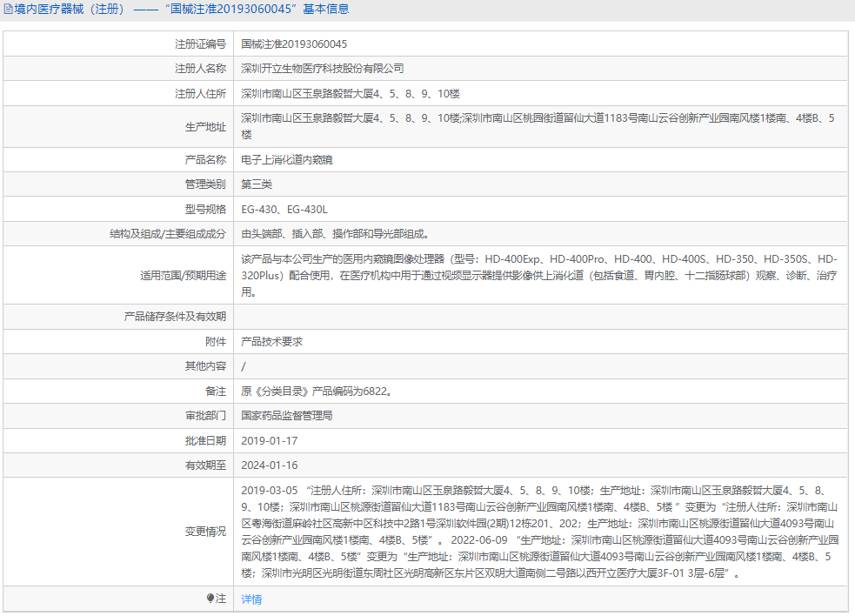The image size is (855, 616).
Task: Click the 适用范围/预期用途 label
Action: (184, 276)
